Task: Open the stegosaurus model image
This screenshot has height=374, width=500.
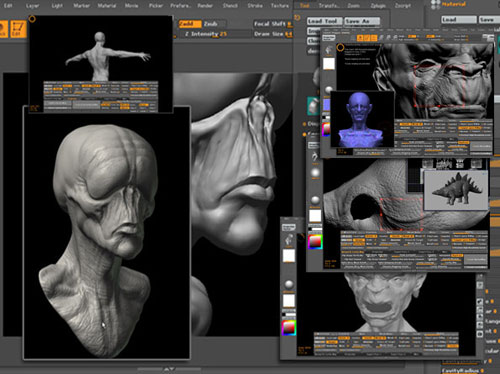Action: [456, 190]
